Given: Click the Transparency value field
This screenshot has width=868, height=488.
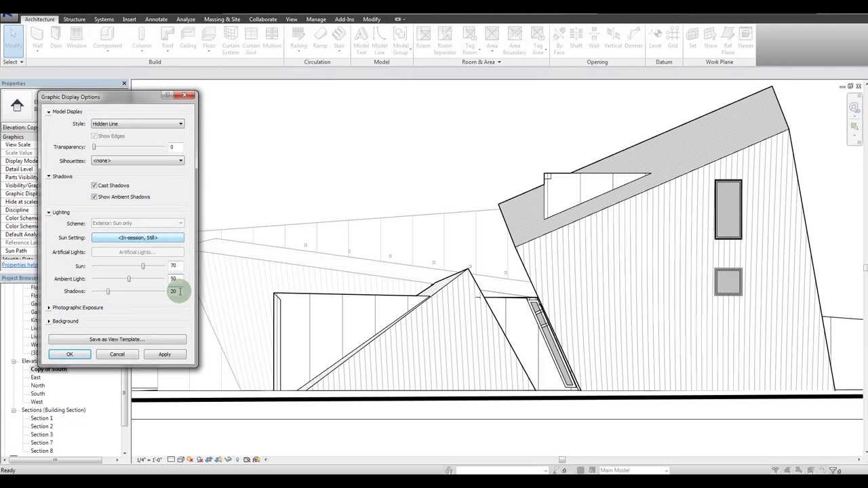Looking at the screenshot, I should point(176,147).
